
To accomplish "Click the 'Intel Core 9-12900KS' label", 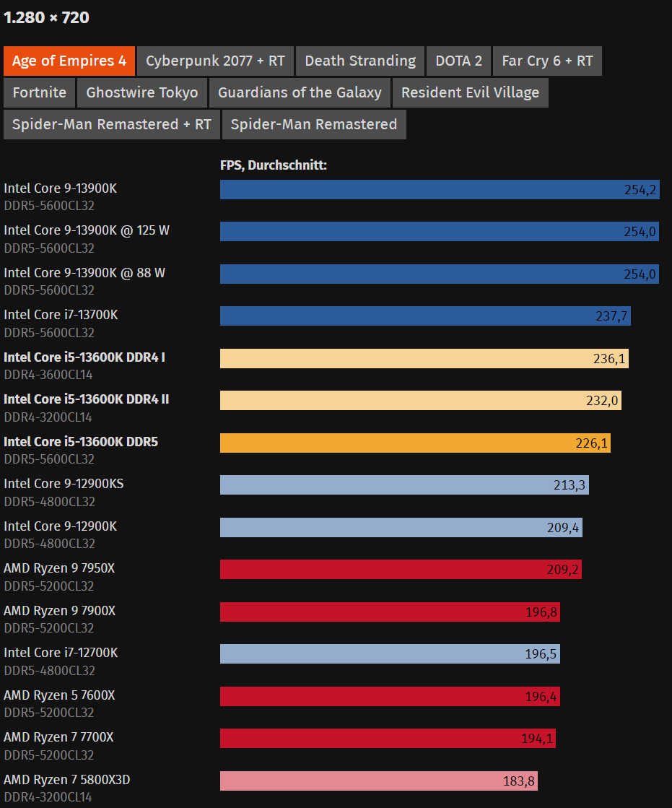I will click(x=64, y=484).
